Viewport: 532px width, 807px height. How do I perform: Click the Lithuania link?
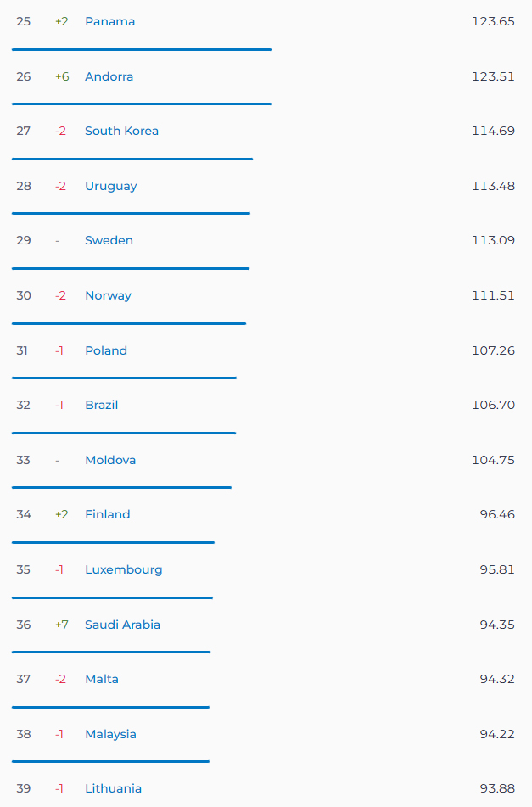(113, 789)
